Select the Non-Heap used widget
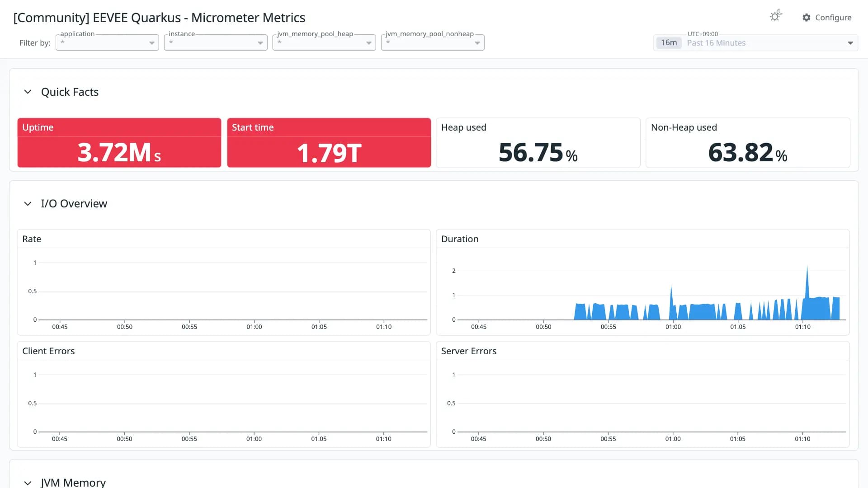This screenshot has height=488, width=868. pyautogui.click(x=748, y=143)
